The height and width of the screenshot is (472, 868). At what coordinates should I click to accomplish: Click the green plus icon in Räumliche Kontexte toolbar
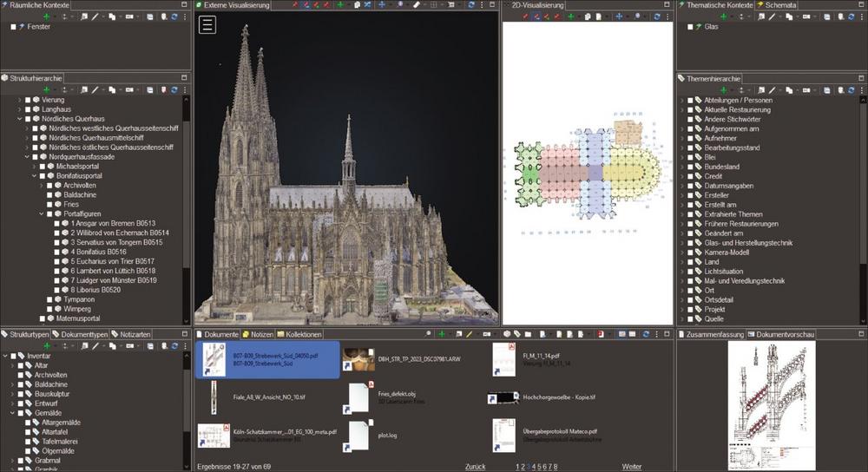tap(46, 16)
